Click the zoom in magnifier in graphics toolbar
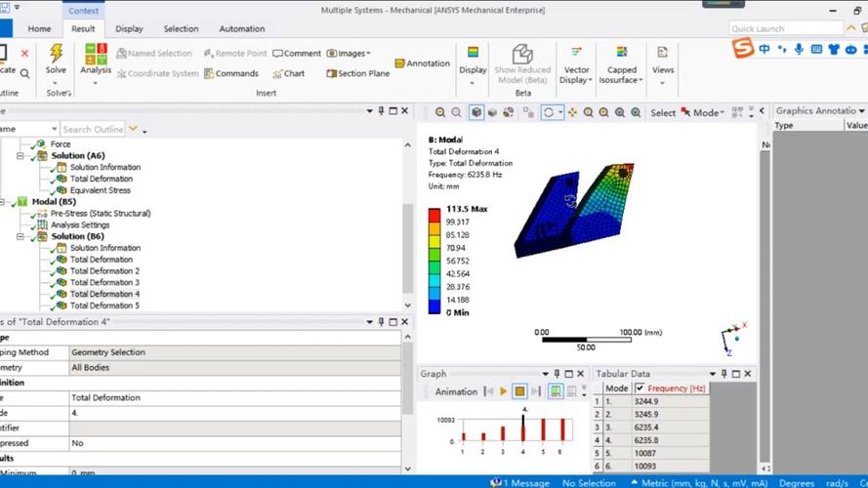 tap(440, 112)
